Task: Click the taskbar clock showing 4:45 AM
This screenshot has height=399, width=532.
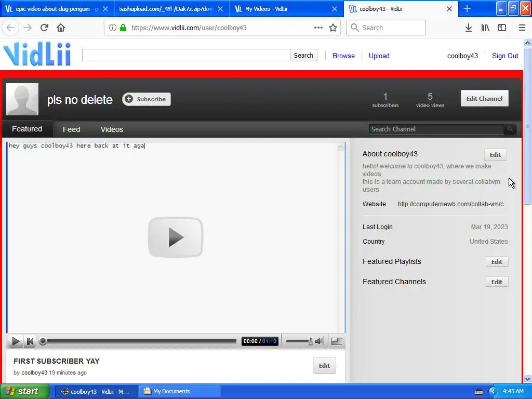Action: [513, 391]
